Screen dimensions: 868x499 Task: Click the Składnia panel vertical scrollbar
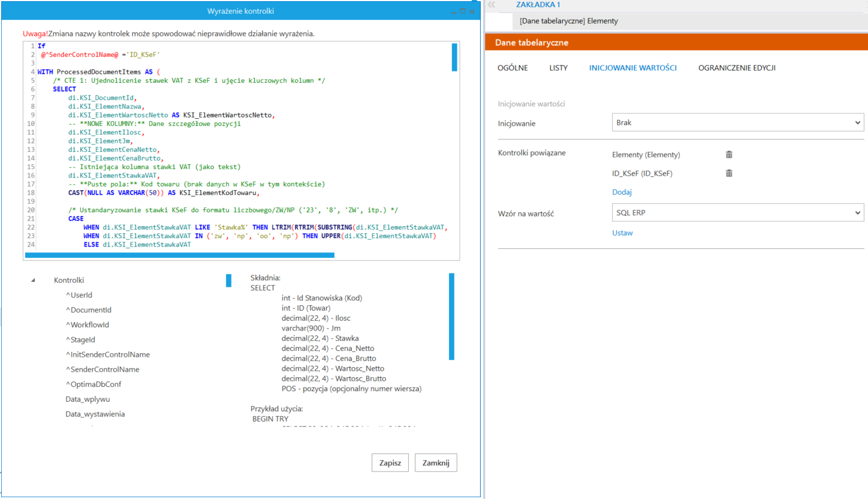click(x=451, y=317)
